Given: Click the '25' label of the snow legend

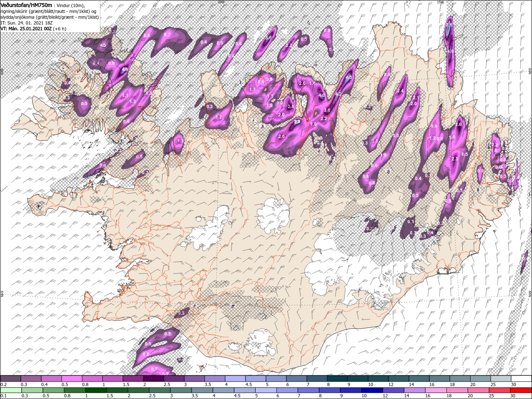Looking at the screenshot, I should (x=493, y=384).
